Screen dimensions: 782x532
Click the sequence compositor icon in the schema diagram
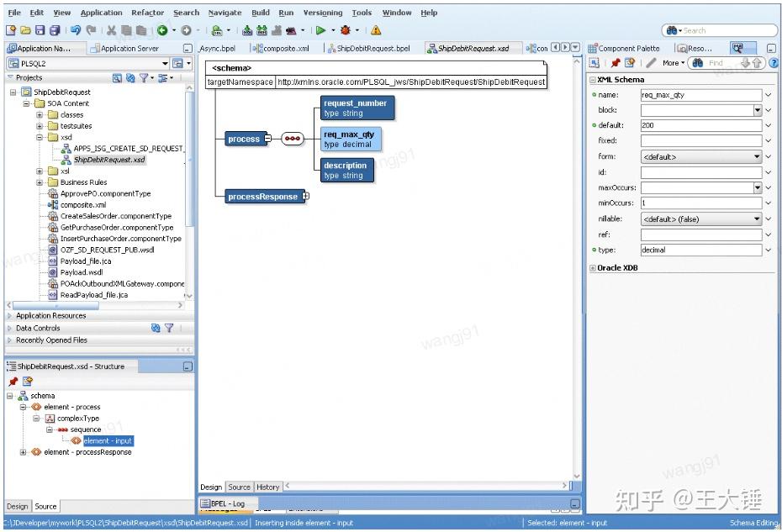point(293,139)
